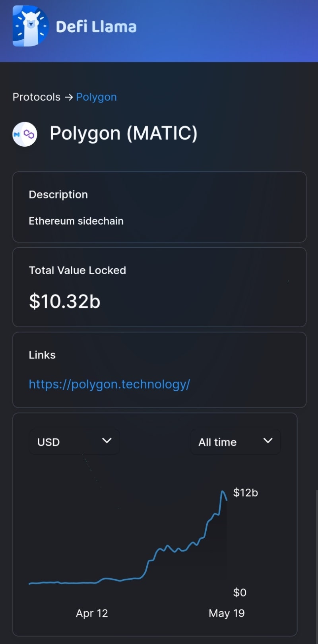Click the chevron arrow beside All time

coord(268,440)
